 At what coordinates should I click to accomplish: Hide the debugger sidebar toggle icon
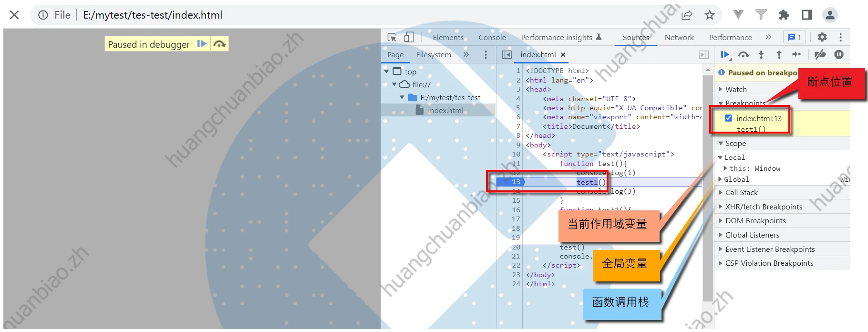click(x=704, y=55)
